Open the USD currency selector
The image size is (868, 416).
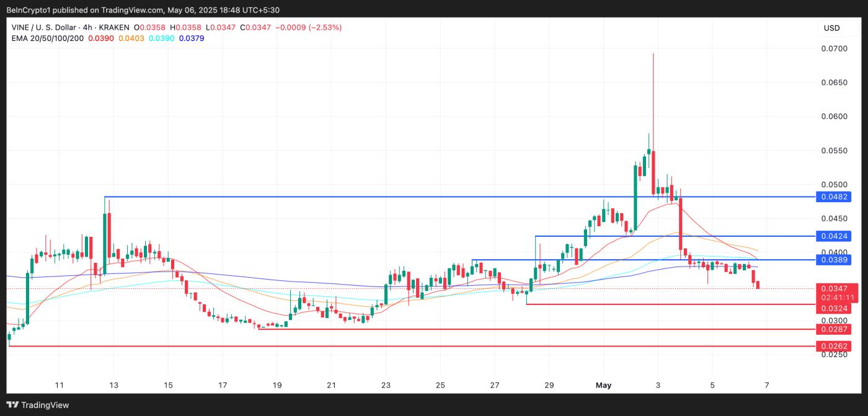pos(832,28)
